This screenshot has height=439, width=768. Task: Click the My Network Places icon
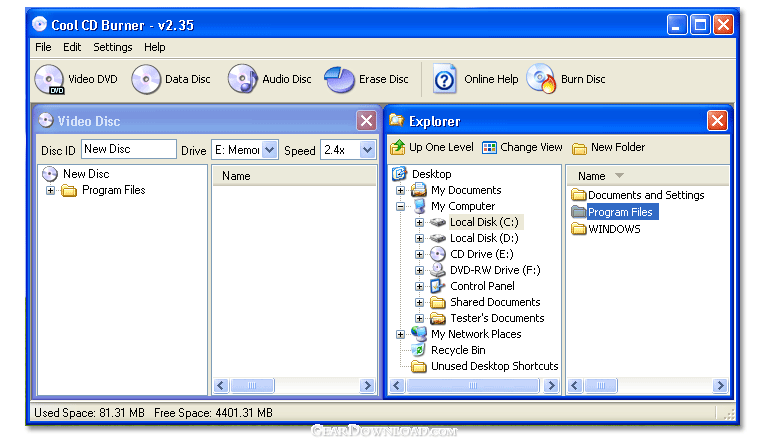coord(419,334)
